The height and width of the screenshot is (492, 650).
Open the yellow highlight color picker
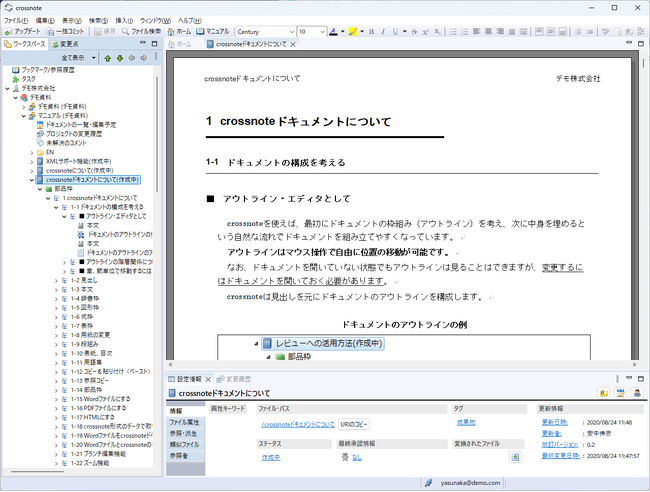click(x=353, y=32)
